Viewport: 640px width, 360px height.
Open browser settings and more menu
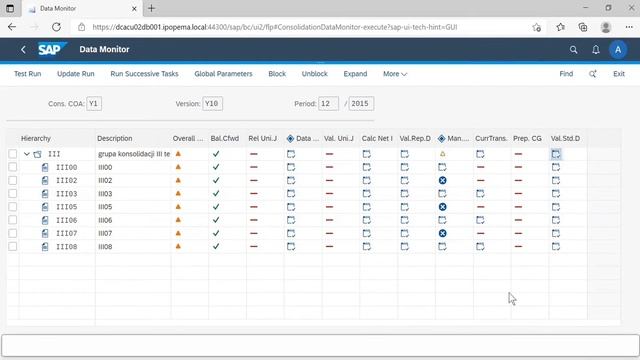coord(629,27)
